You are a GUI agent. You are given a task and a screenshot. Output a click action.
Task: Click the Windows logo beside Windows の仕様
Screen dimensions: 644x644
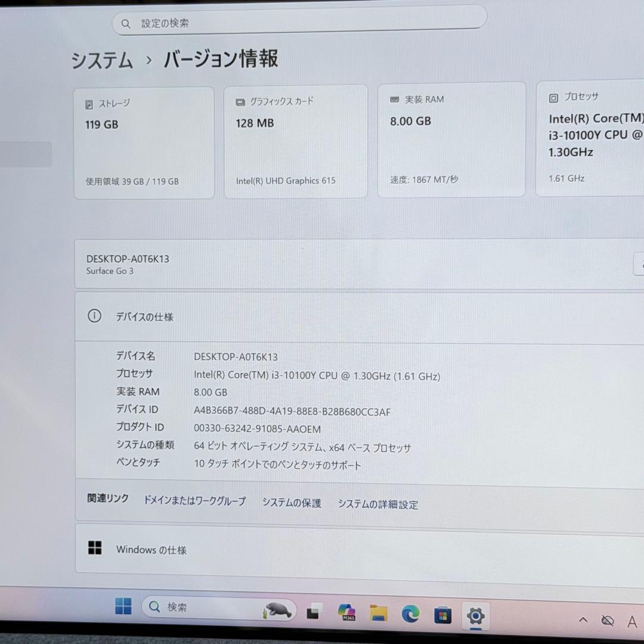[95, 547]
